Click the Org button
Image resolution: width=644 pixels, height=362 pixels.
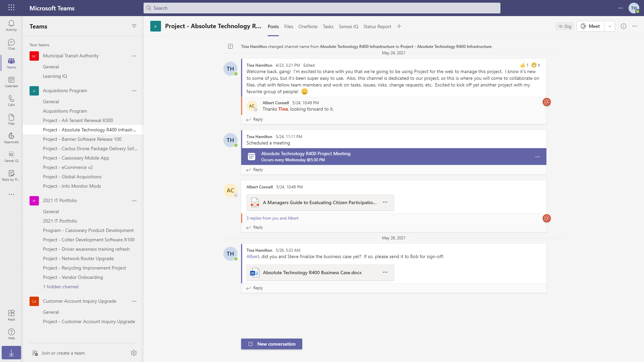pyautogui.click(x=565, y=26)
